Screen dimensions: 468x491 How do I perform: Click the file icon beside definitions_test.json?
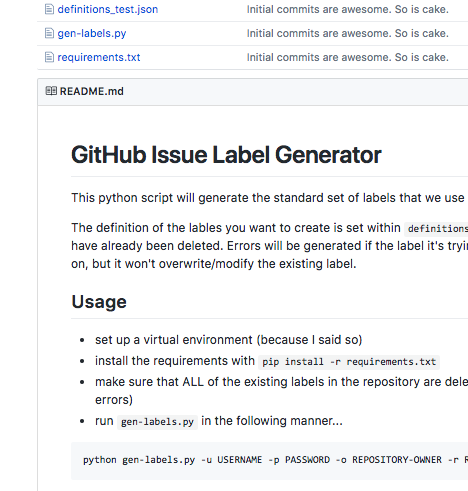tap(49, 9)
